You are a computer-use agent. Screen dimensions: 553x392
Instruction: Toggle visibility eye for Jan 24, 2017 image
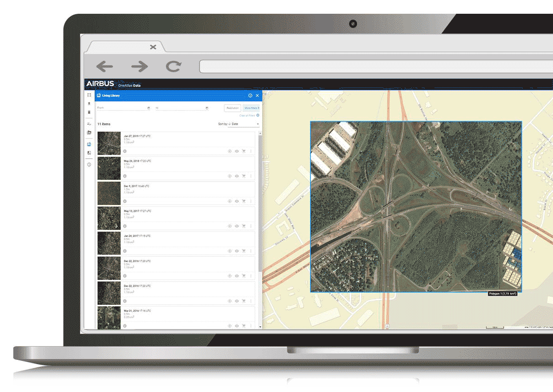(x=237, y=251)
